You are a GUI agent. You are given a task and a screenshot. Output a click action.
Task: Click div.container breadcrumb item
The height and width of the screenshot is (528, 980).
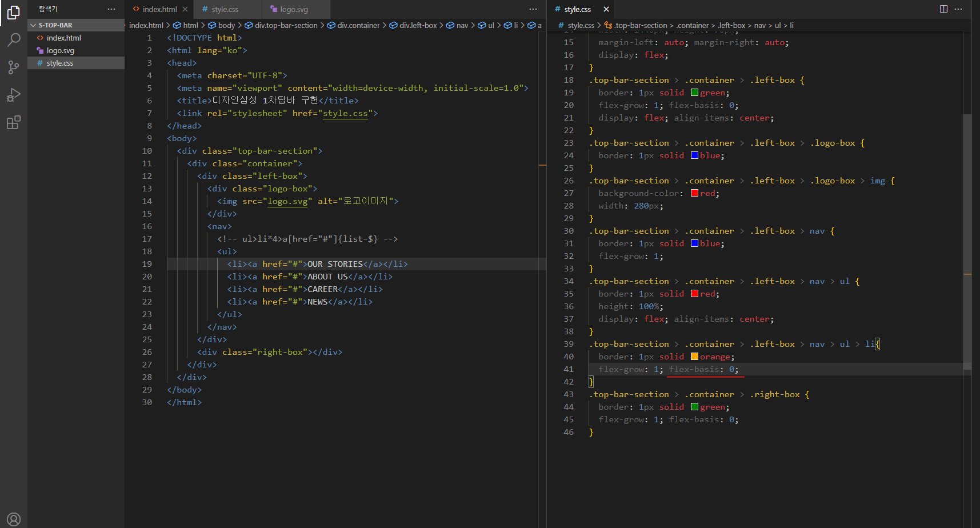point(353,25)
